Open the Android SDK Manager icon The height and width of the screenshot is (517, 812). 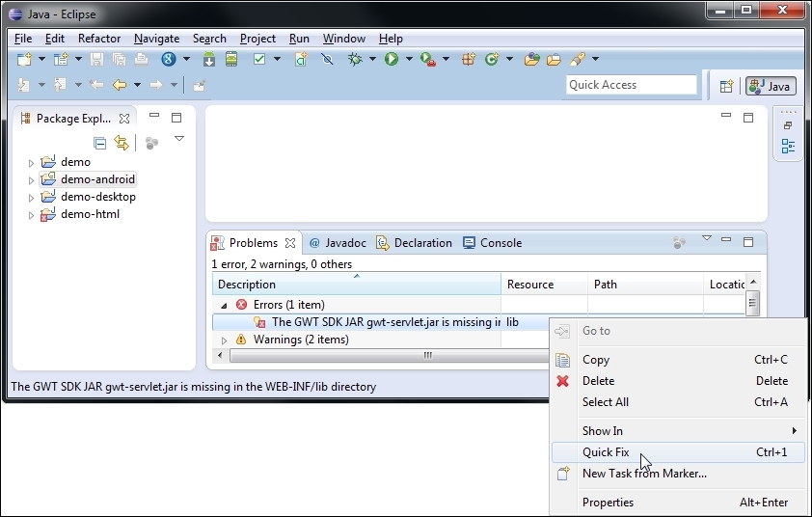click(209, 60)
